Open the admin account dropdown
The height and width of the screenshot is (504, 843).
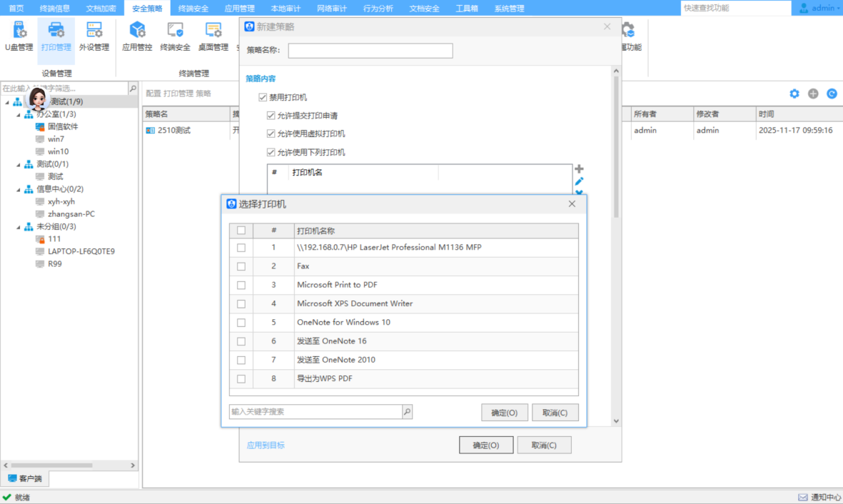coord(819,8)
